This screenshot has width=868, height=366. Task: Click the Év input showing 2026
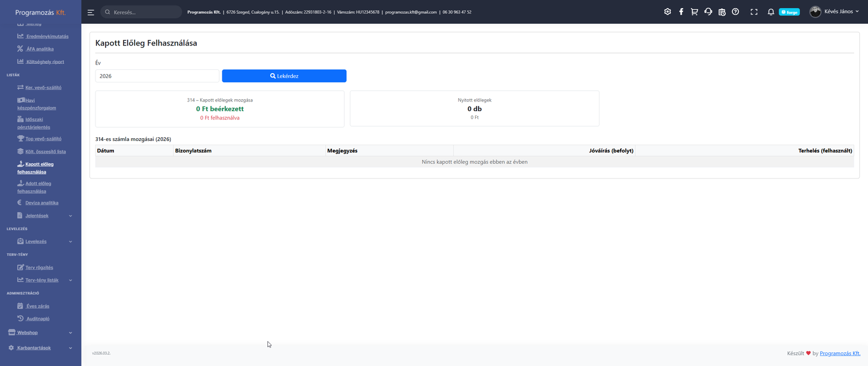coord(157,76)
